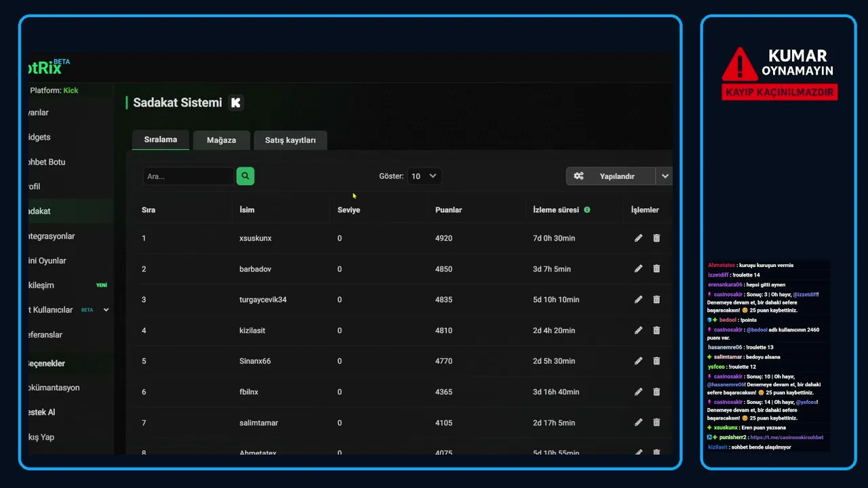Click the BotRix BETA logo
This screenshot has width=868, height=488.
click(48, 66)
